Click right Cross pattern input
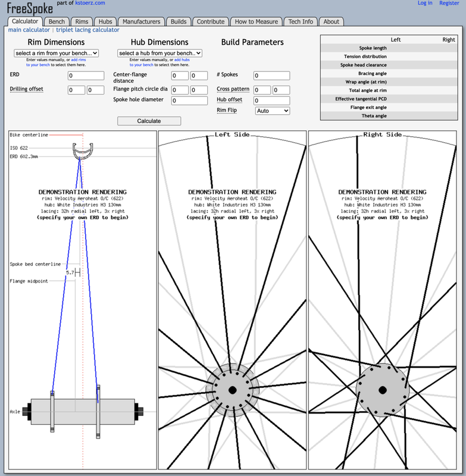This screenshot has height=476, width=466. click(281, 90)
